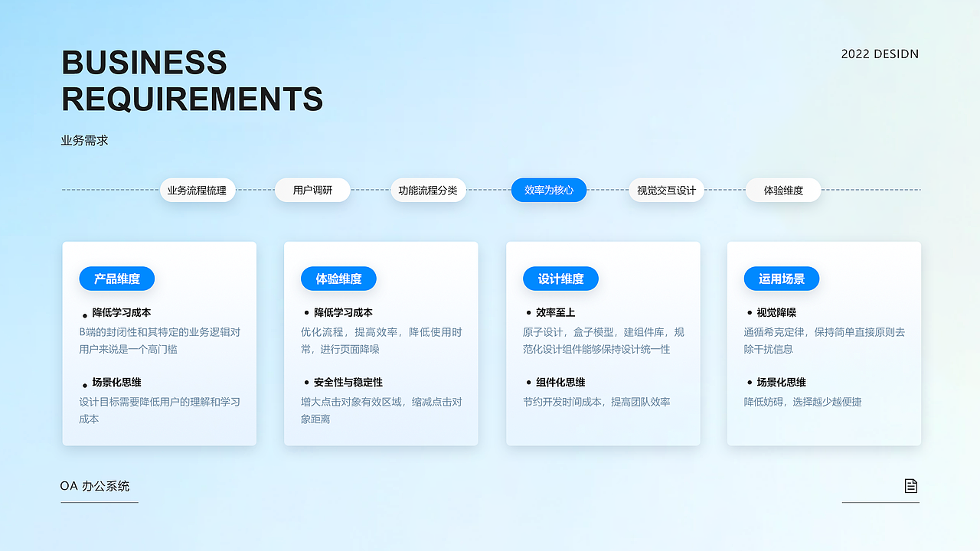980x551 pixels.
Task: Click the blue 体验维度 badge on second card
Action: click(x=338, y=279)
